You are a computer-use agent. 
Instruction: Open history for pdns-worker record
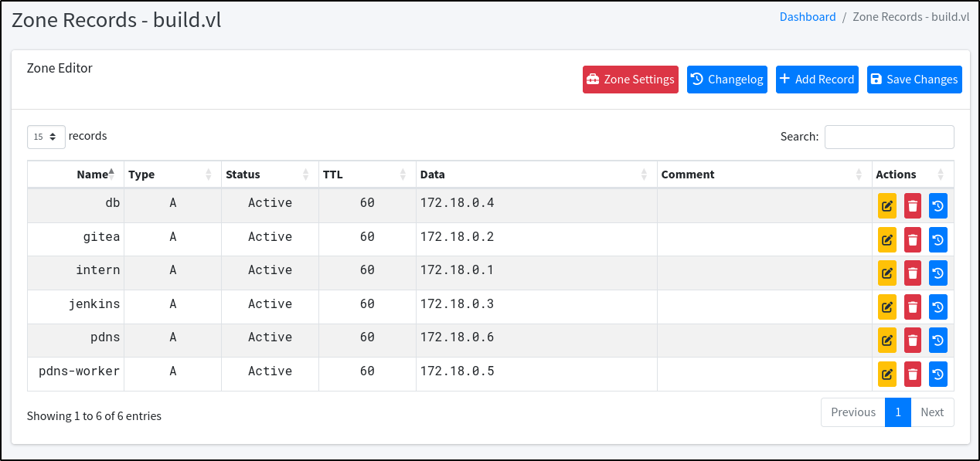[937, 375]
